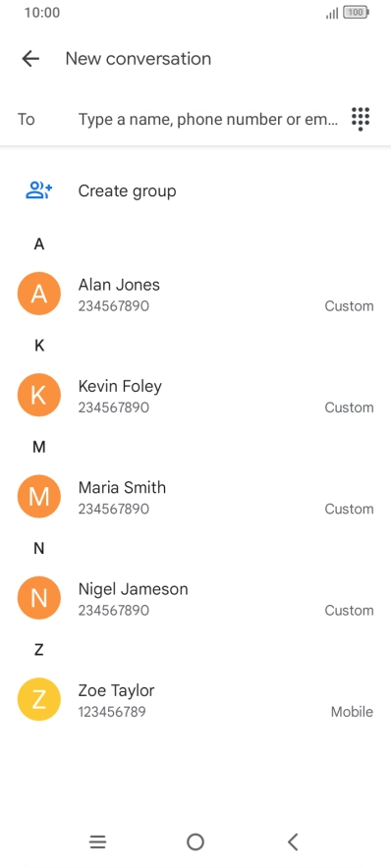Tap the back arrow beside New conversation
The height and width of the screenshot is (868, 391).
point(30,59)
